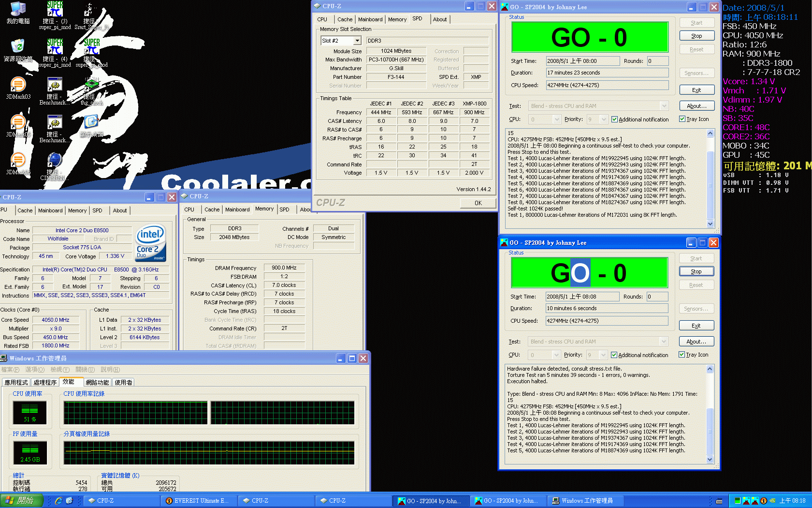Image resolution: width=812 pixels, height=508 pixels.
Task: Click the 'Self-test 1024K passed!' log line
Action: point(535,209)
